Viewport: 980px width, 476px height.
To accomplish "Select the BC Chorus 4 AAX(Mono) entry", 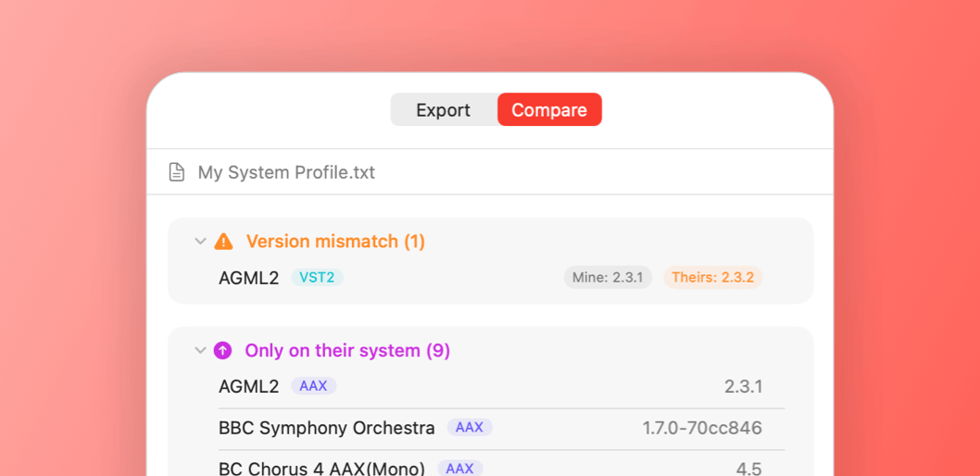I will 321,469.
